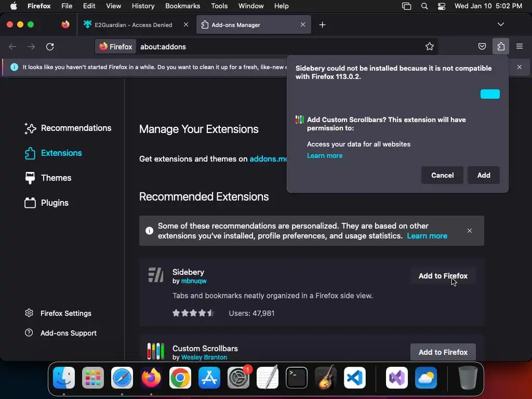Open the Edit menu
The image size is (532, 399).
point(89,6)
